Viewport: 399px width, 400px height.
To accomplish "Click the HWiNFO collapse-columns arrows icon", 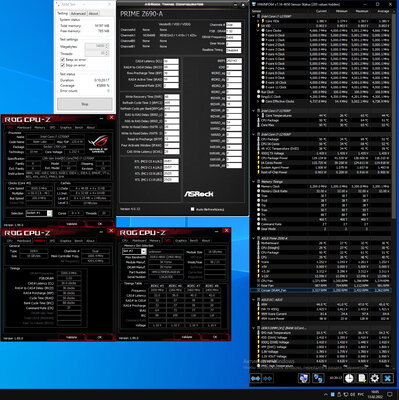I will 267,378.
